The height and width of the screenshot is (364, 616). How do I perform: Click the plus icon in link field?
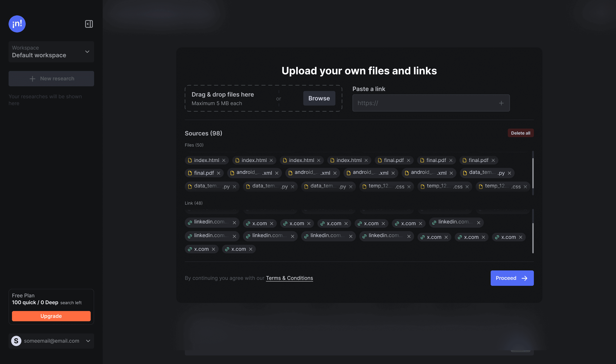click(501, 103)
